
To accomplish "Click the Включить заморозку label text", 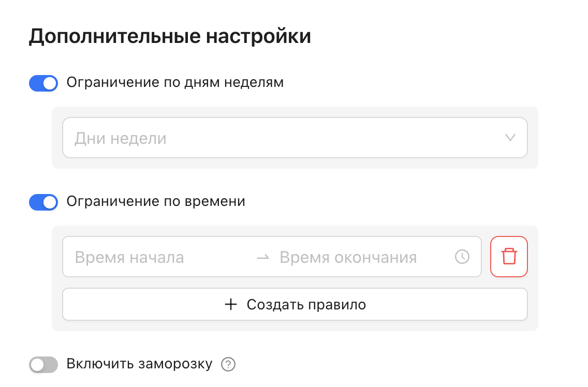I will point(139,364).
